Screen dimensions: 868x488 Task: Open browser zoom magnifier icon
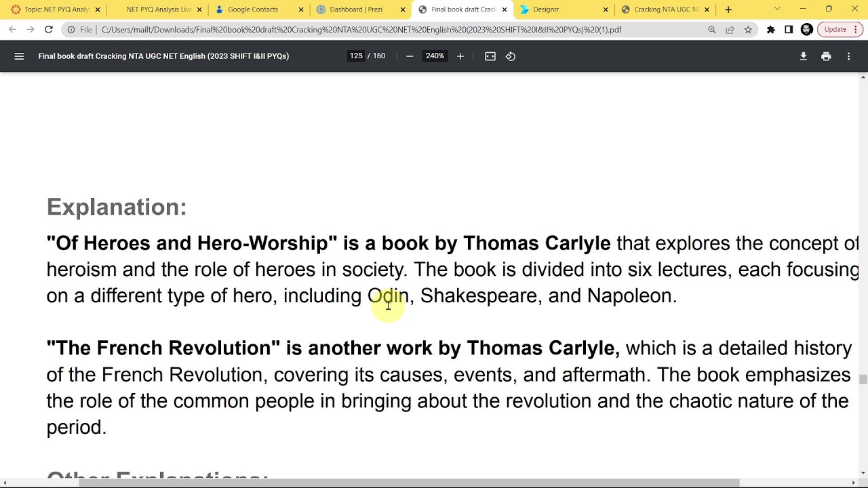tap(711, 29)
